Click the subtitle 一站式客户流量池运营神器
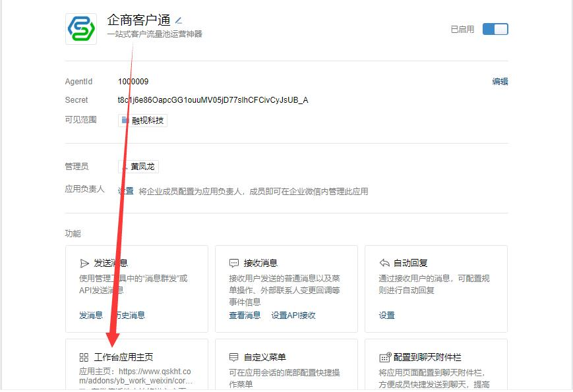This screenshot has height=392, width=573. (x=154, y=34)
